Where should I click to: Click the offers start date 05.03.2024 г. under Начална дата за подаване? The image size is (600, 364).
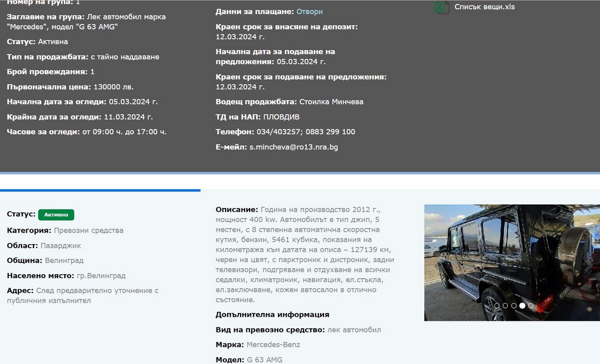(301, 62)
